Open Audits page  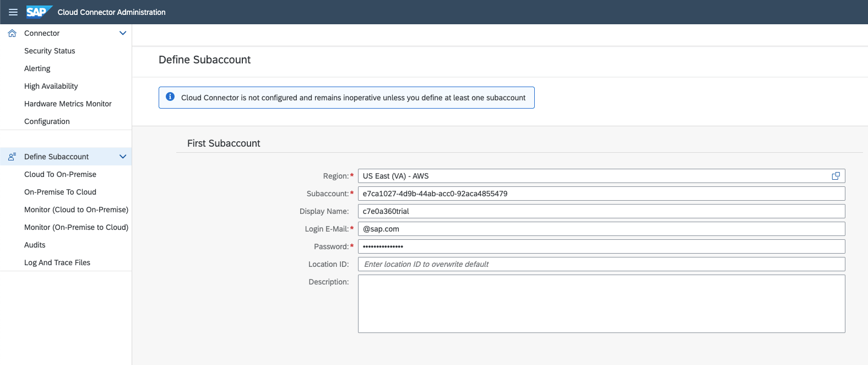tap(66, 245)
